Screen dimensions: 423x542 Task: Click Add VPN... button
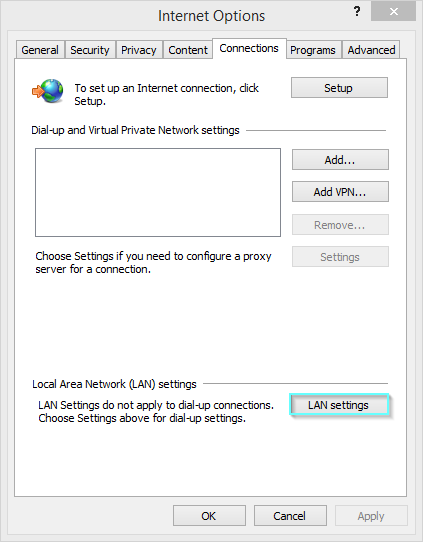340,191
